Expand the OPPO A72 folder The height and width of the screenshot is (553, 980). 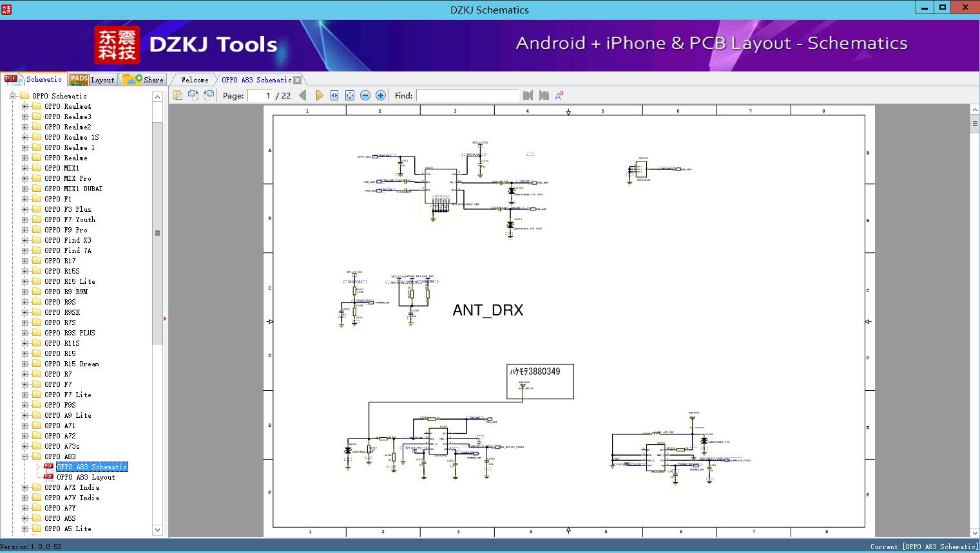coord(24,436)
